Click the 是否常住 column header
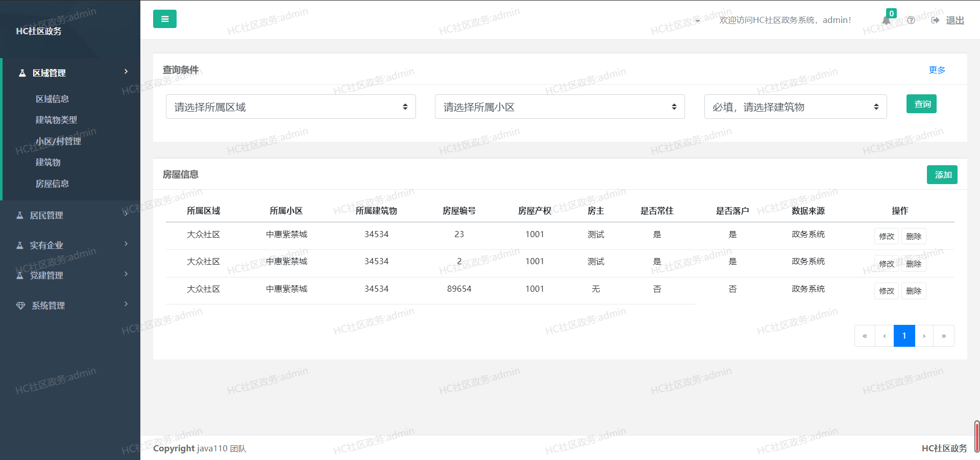 coord(657,211)
